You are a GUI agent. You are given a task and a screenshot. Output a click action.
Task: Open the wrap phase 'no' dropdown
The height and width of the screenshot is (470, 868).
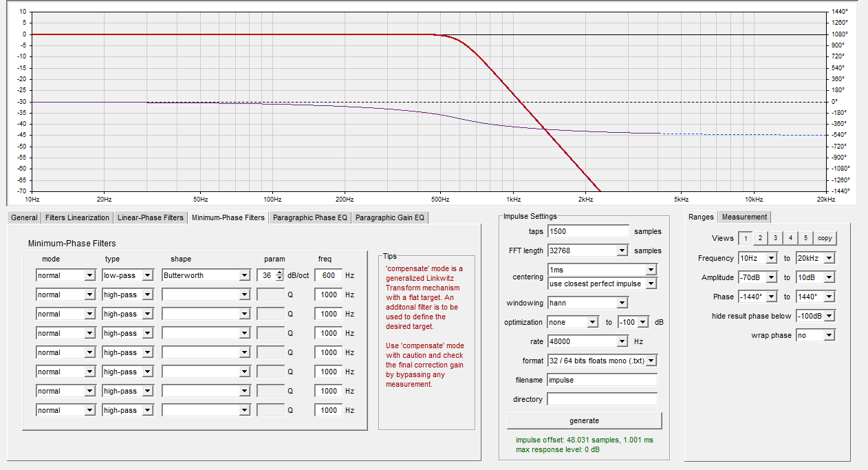click(x=815, y=335)
